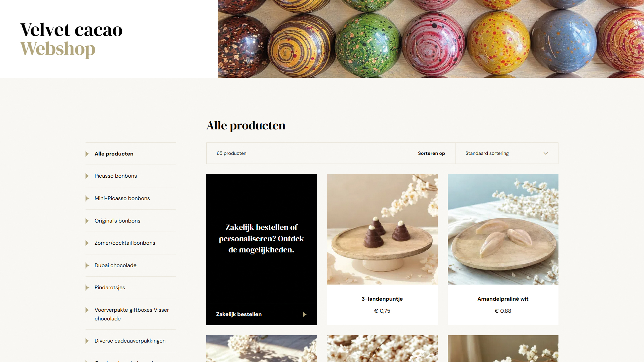Screen dimensions: 644x362
Task: Click the arrow icon by Diverse cadeauverpakkingen
Action: [87, 341]
